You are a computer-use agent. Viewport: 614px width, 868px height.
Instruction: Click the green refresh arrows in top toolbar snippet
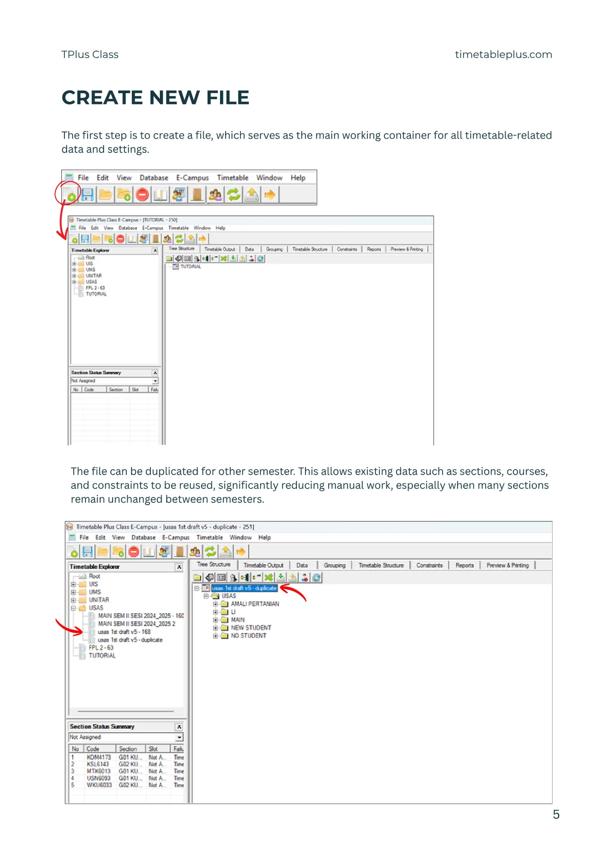click(233, 195)
